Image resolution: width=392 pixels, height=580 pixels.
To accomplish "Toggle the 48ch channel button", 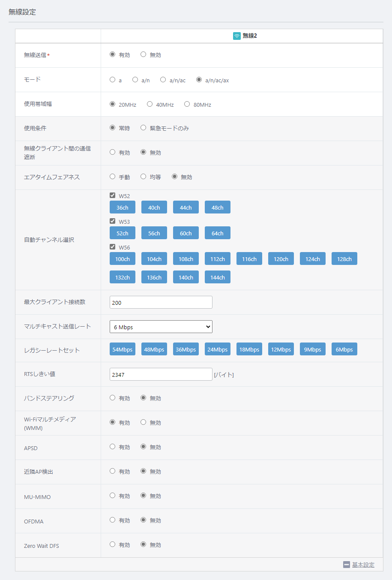I will pos(218,207).
